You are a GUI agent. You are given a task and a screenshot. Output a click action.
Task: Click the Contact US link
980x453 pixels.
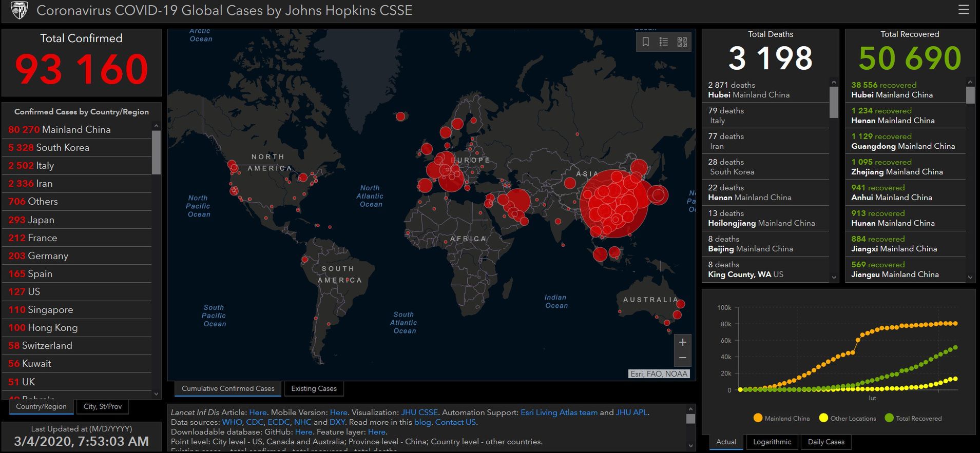click(455, 422)
